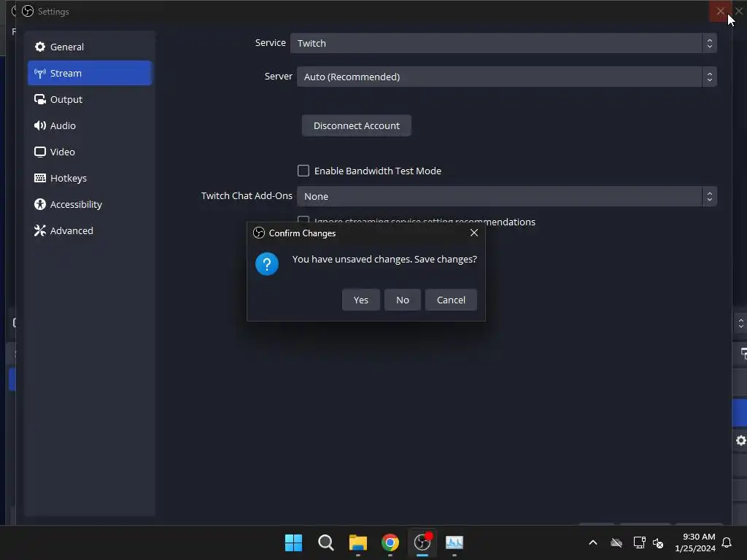Show hidden system tray icons

tap(593, 542)
